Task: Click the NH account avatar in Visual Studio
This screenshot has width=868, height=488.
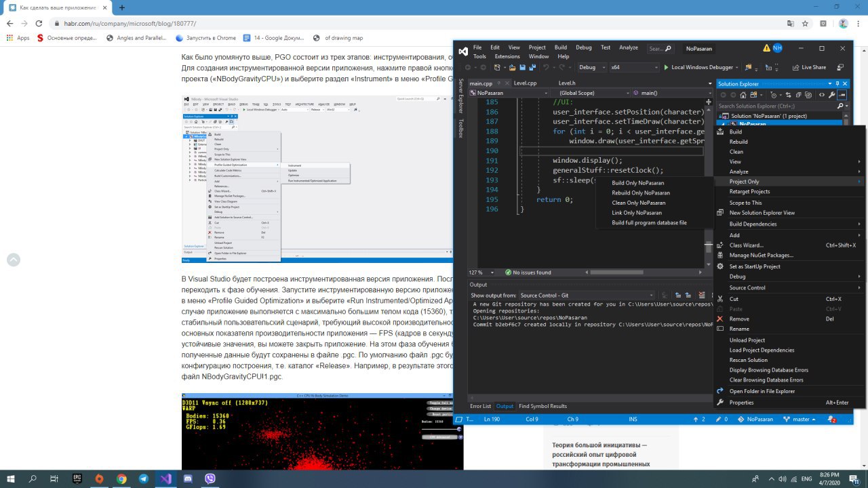Action: [x=777, y=48]
